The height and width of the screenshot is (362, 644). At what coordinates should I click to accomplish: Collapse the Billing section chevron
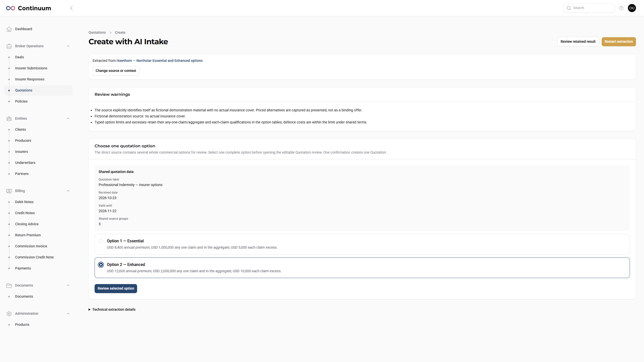coord(68,191)
